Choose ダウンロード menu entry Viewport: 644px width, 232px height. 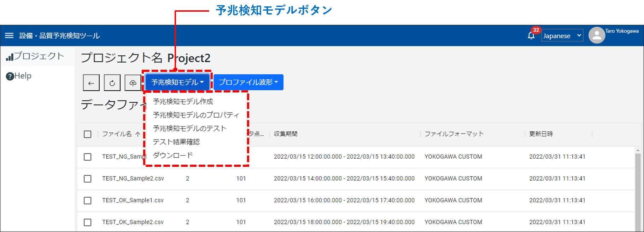point(173,155)
